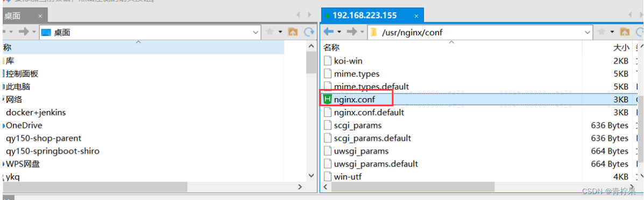Click the green nginx.conf file icon
The width and height of the screenshot is (644, 200).
327,99
